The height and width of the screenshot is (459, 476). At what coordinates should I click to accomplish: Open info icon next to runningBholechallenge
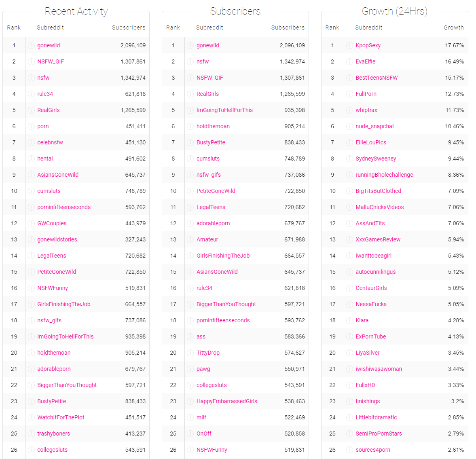[349, 175]
